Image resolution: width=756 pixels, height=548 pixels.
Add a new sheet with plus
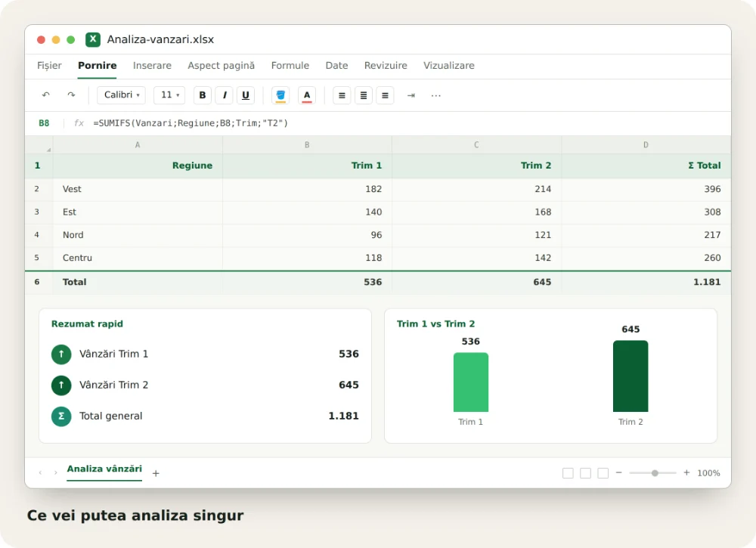tap(156, 473)
